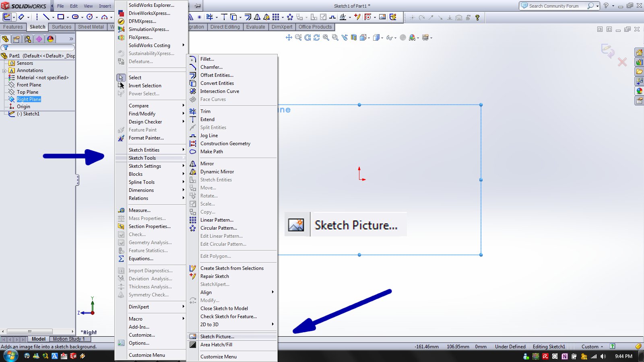Switch to the Evaluate tab
The width and height of the screenshot is (644, 362).
tap(256, 27)
